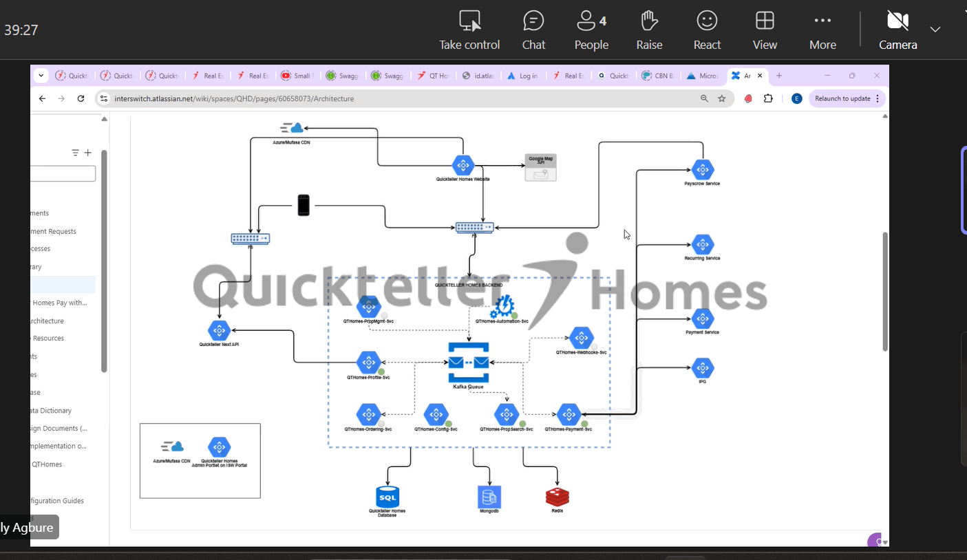This screenshot has height=560, width=967.
Task: Open the browser tab search dropdown
Action: (40, 76)
